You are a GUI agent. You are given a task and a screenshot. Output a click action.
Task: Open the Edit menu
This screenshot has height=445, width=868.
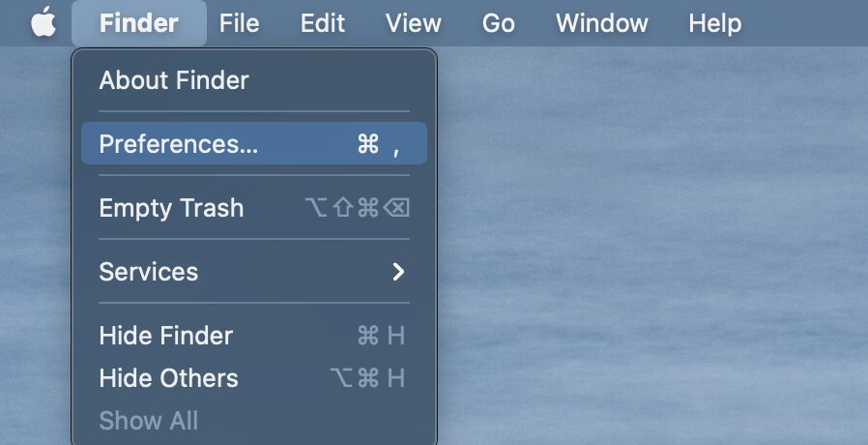(323, 22)
